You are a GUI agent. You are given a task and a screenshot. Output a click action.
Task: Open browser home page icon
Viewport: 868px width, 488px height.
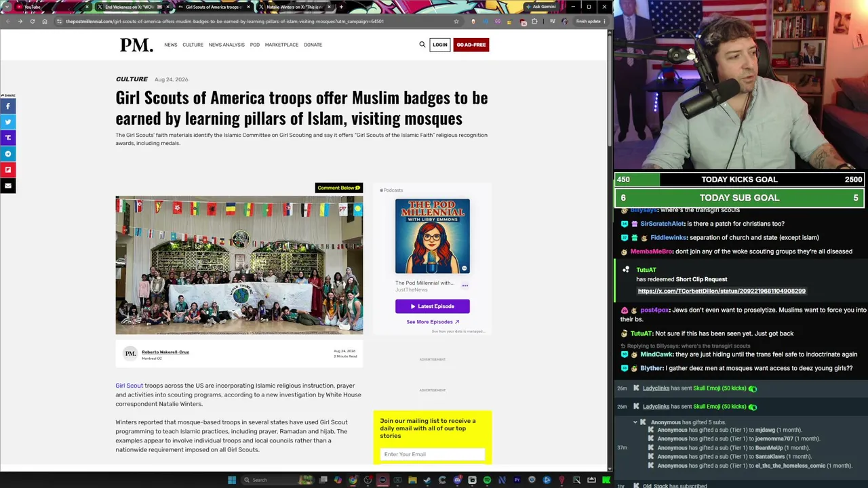(x=45, y=21)
